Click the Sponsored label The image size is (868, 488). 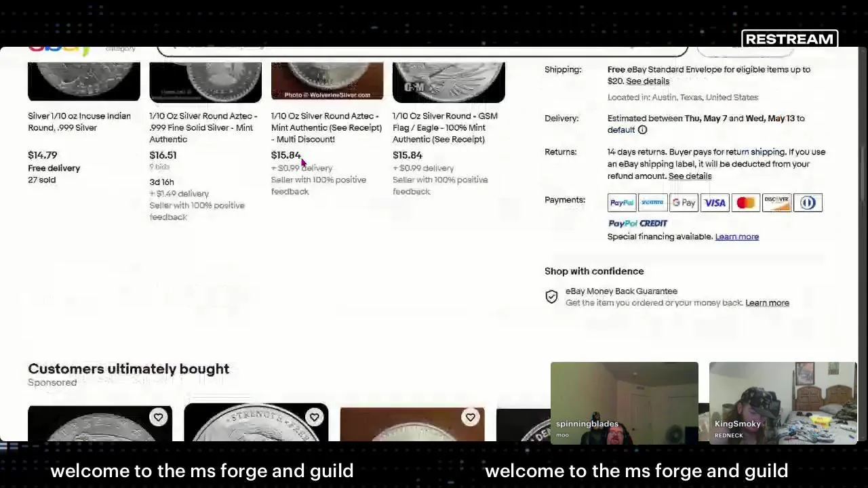[52, 383]
